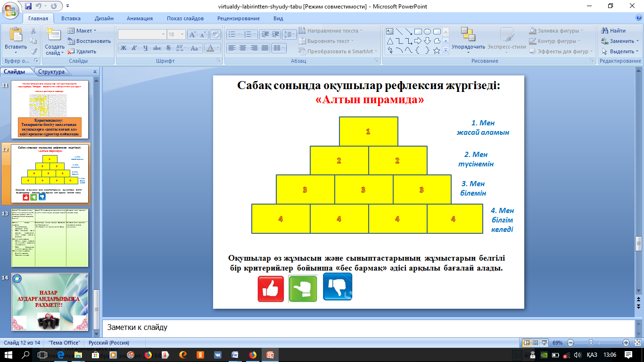This screenshot has width=644, height=362.
Task: Apply bold formatting (Ж)
Action: point(123,48)
